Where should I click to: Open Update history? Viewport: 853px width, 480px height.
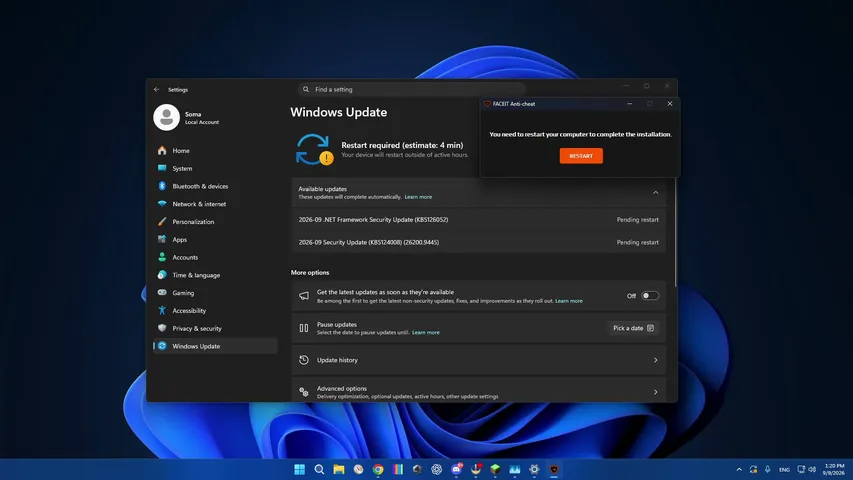tap(479, 360)
